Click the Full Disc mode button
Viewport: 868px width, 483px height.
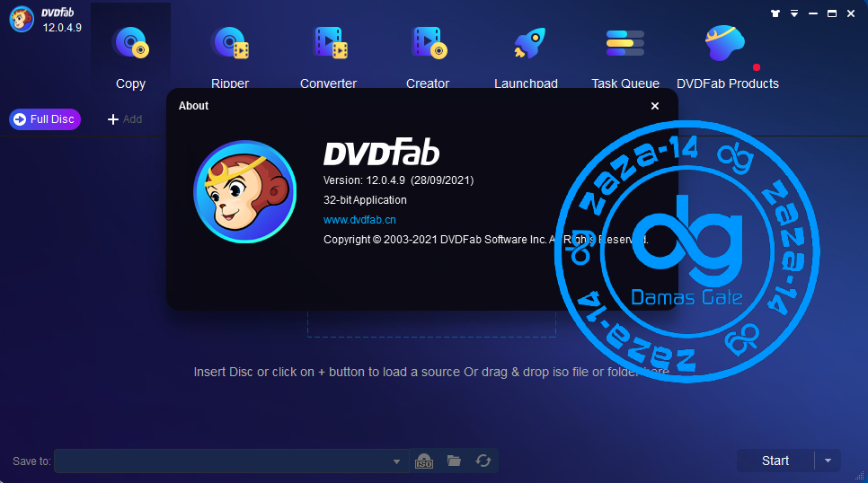pyautogui.click(x=45, y=119)
